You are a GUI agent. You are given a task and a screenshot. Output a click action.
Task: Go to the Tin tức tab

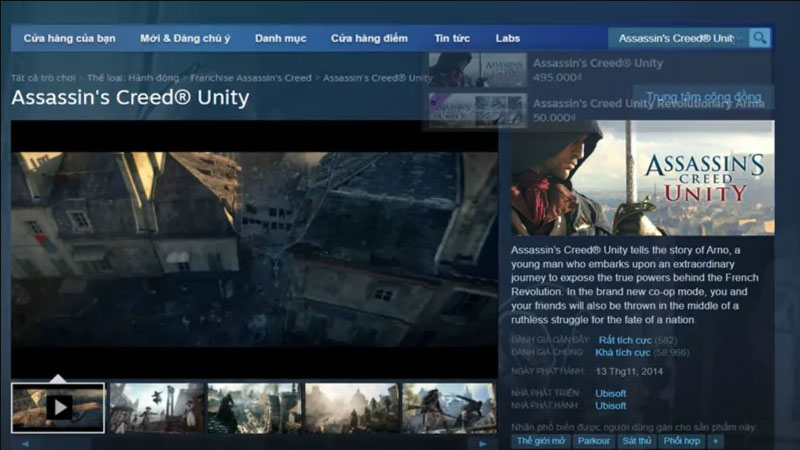[452, 38]
